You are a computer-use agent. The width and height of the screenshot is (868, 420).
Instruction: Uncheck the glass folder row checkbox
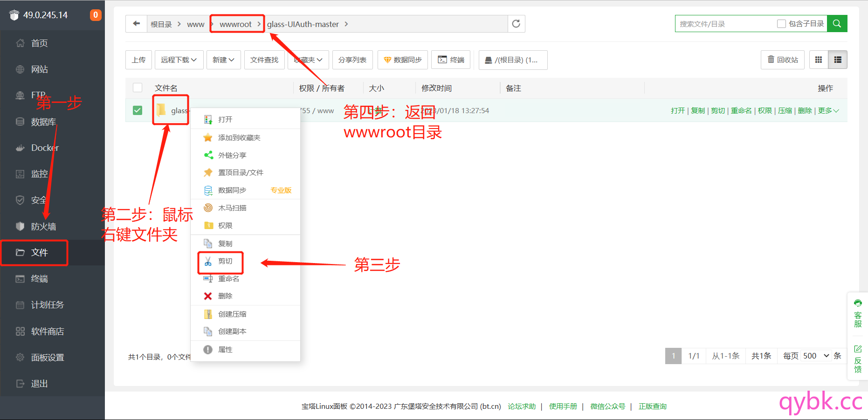coord(138,110)
